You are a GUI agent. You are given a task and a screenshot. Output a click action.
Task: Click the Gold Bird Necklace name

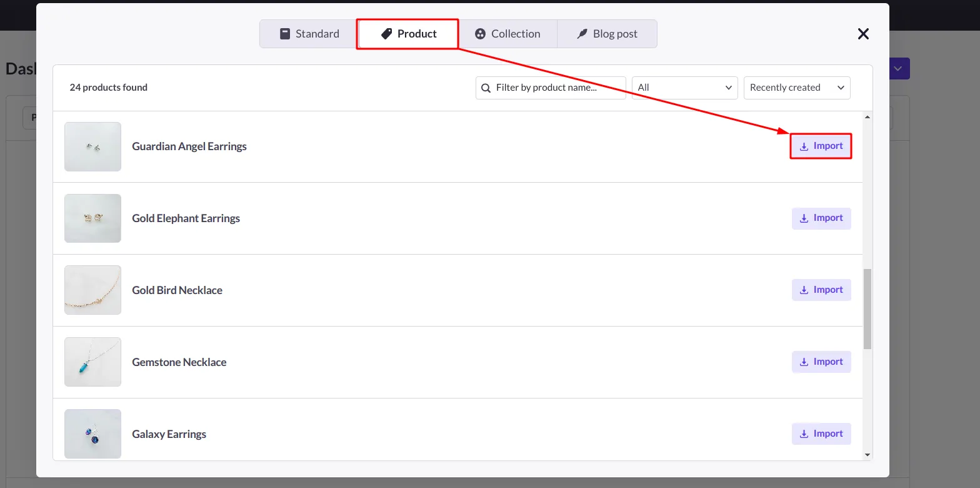coord(177,290)
